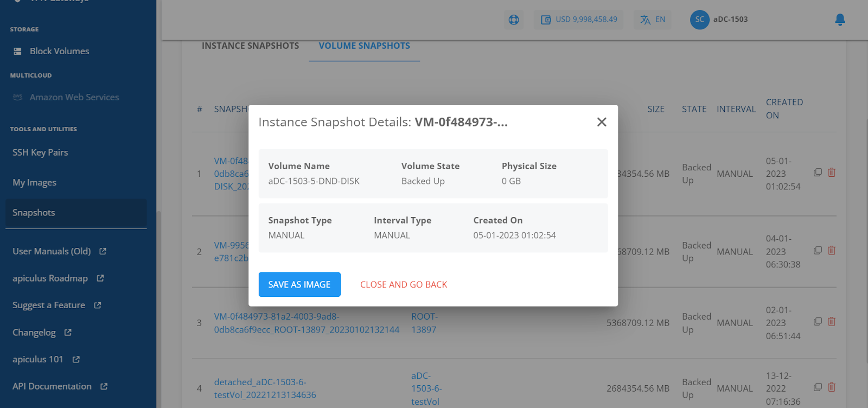Delete snapshot created 02-01-2023
This screenshot has height=408, width=868.
pos(832,322)
